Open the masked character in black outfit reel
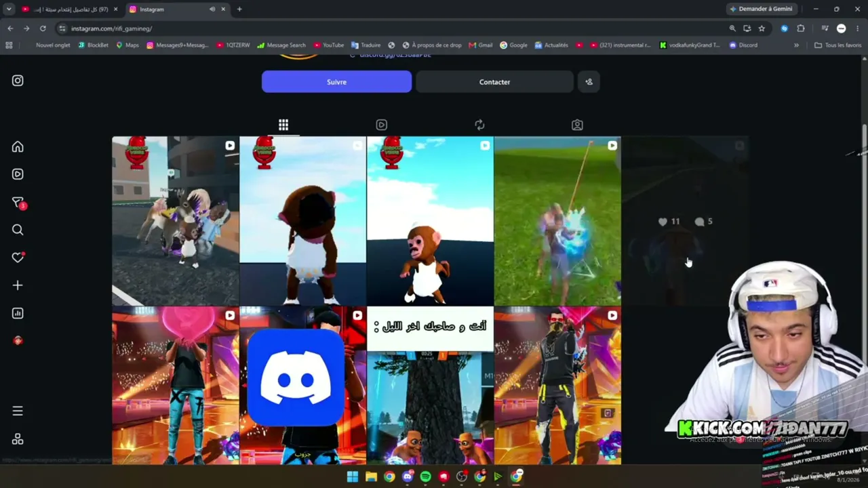Screen dimensions: 868x488 pyautogui.click(x=557, y=386)
